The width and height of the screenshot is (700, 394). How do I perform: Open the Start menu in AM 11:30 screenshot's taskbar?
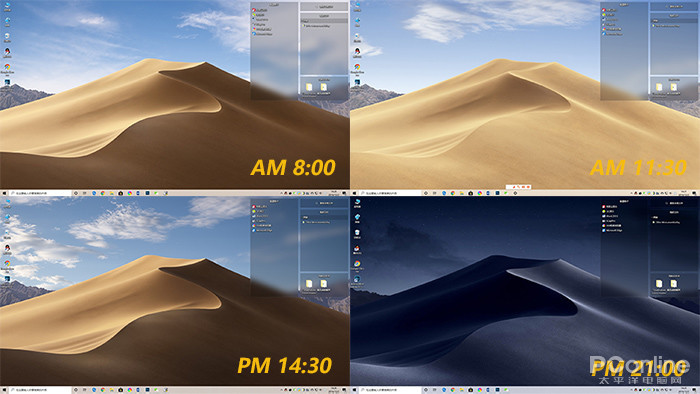tap(354, 193)
